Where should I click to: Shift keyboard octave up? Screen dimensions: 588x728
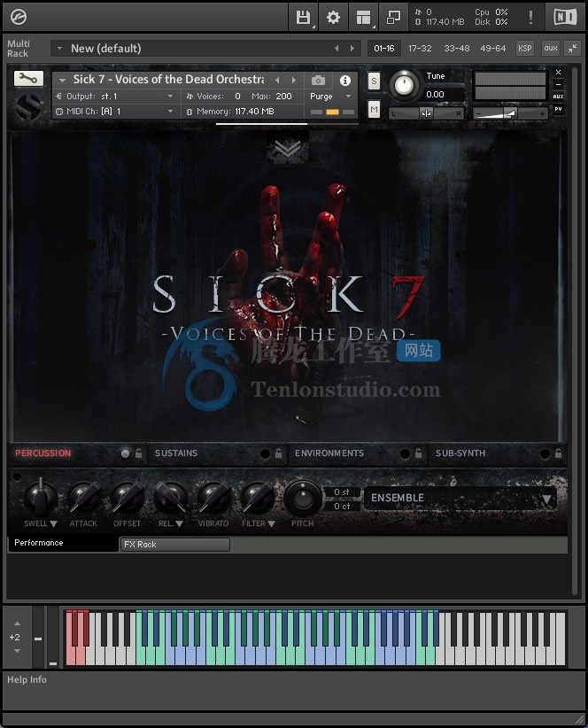coord(17,623)
